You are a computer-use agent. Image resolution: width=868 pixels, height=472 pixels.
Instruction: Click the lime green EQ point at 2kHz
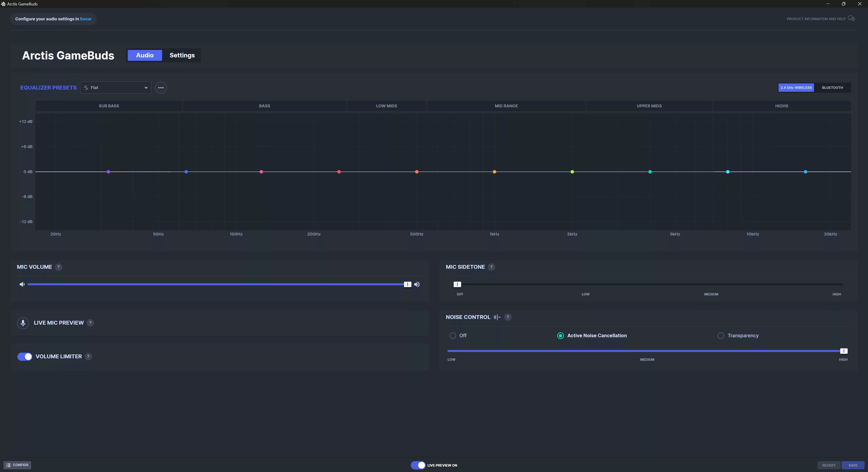coord(572,172)
